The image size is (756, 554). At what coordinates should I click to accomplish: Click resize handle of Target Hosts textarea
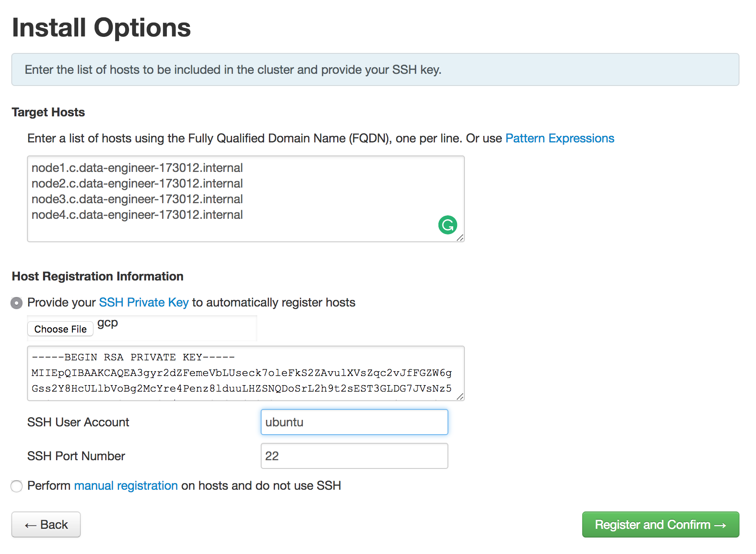coord(460,237)
